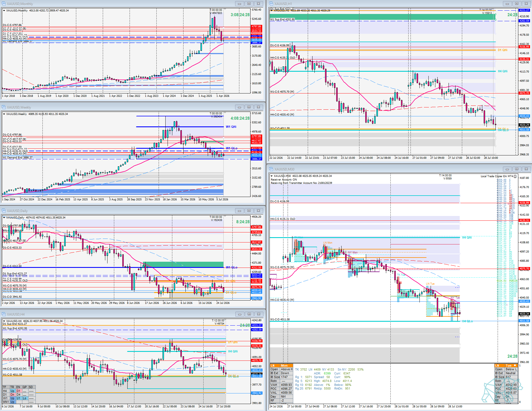The width and height of the screenshot is (532, 411).
Task: Click the Local Trade Copier EA smiley icon
Action: pos(515,176)
